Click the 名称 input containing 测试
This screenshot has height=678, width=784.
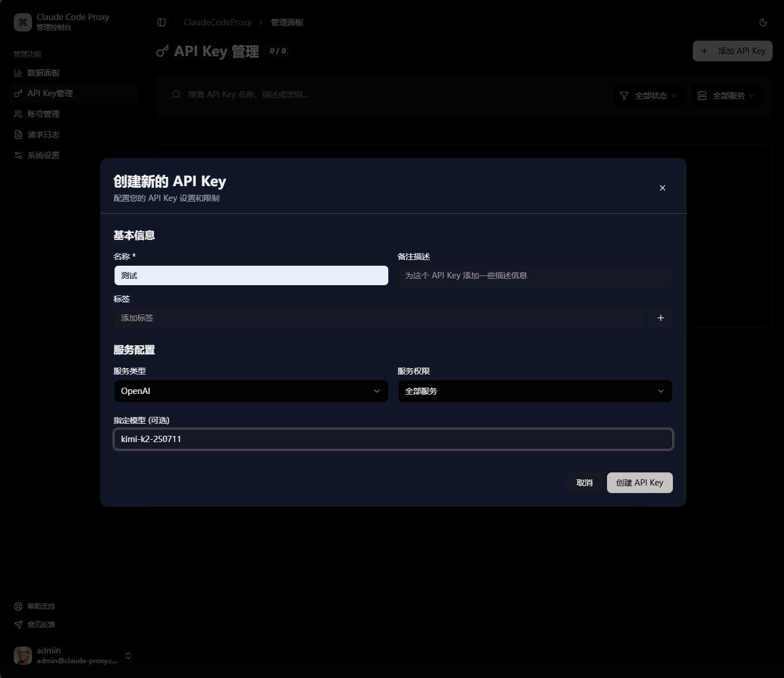click(251, 275)
